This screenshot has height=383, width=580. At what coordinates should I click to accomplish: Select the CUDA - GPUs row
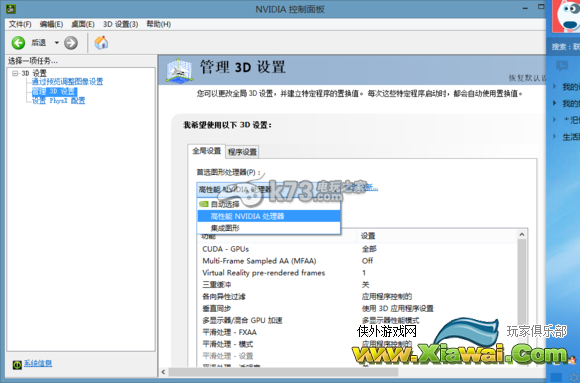click(357, 249)
